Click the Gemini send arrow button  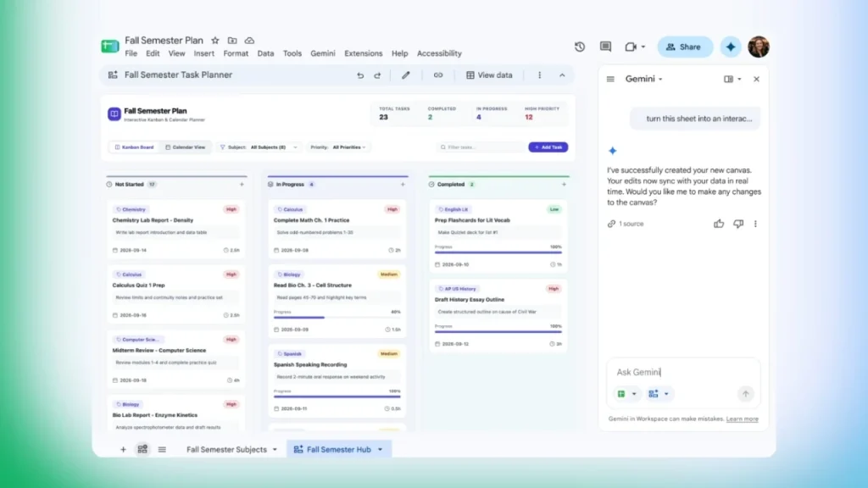pyautogui.click(x=746, y=394)
